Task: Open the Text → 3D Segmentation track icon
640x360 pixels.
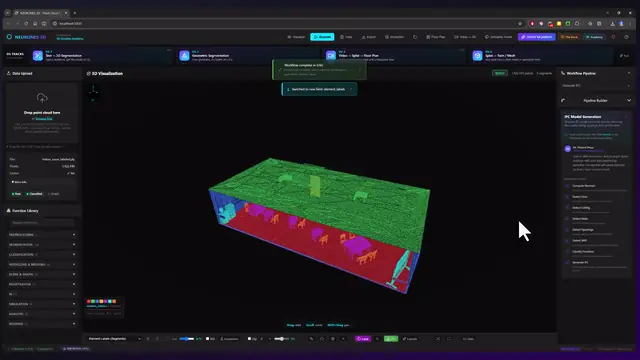Action: click(x=38, y=56)
